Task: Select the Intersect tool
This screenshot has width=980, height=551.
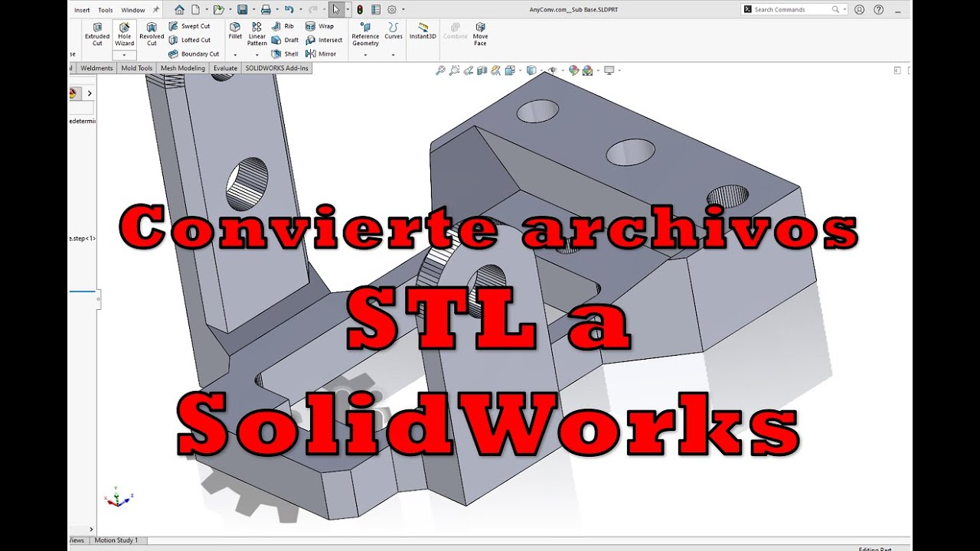Action: (324, 40)
